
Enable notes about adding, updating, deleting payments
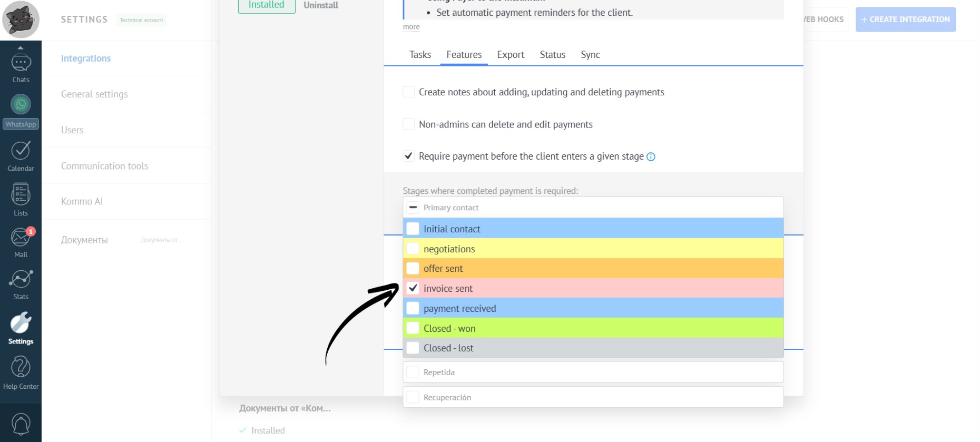tap(408, 92)
